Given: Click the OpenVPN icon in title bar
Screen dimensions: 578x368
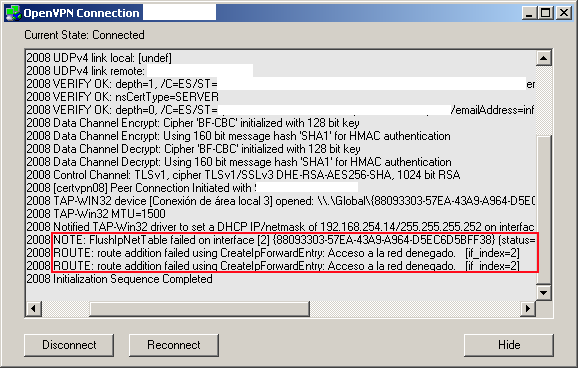Looking at the screenshot, I should [x=13, y=13].
